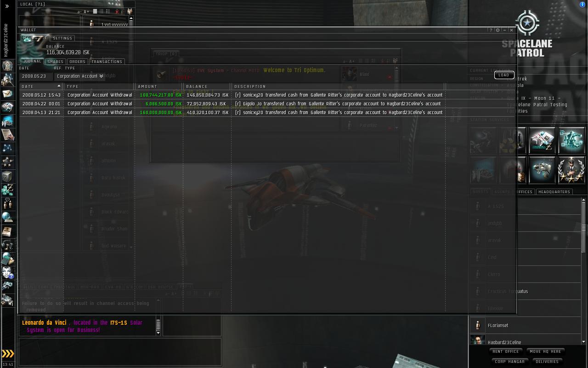Screen dimensions: 588x368
Task: Sort journal by the Type column header
Action: tap(100, 86)
